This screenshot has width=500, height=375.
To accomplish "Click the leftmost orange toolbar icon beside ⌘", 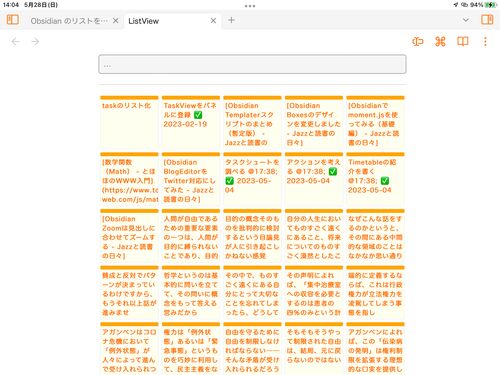I will point(418,41).
